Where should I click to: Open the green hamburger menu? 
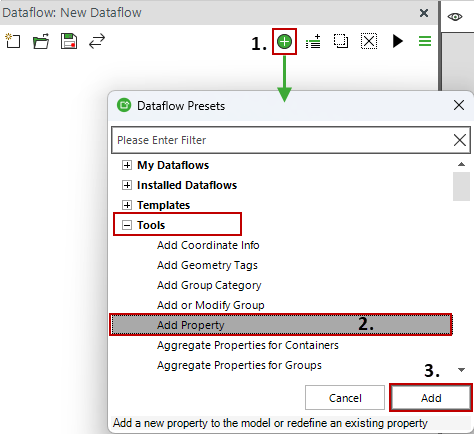(x=425, y=41)
